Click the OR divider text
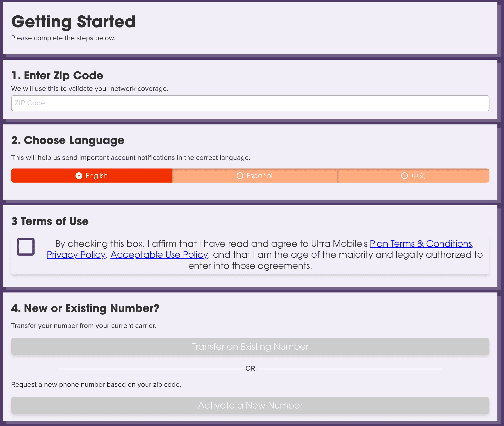This screenshot has width=504, height=426. 250,368
